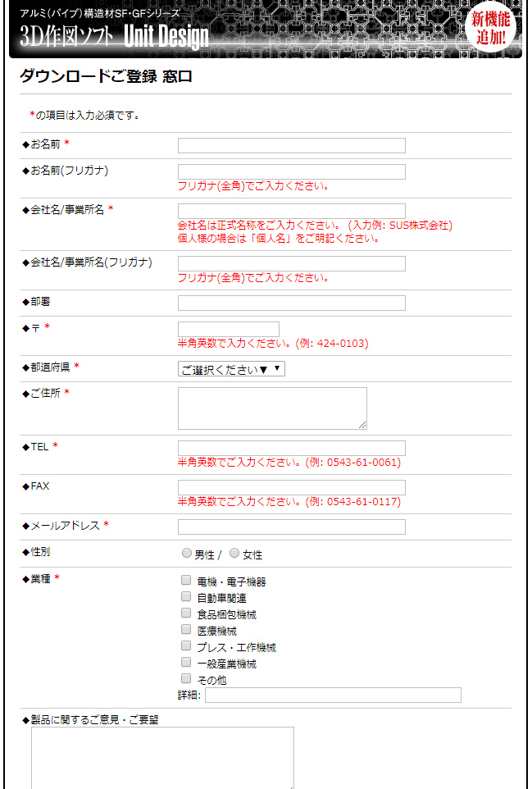
Task: Select the 男性 radio button
Action: click(x=187, y=553)
